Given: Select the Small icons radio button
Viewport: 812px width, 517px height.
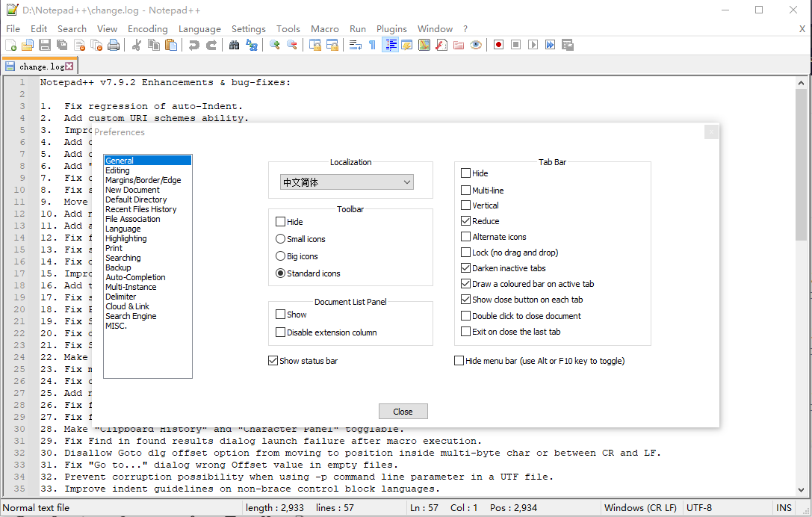Looking at the screenshot, I should [x=280, y=239].
